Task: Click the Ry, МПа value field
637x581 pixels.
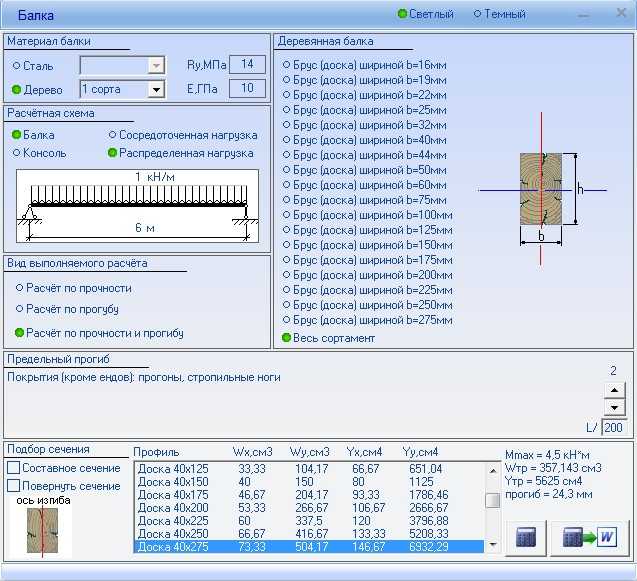Action: (x=247, y=64)
